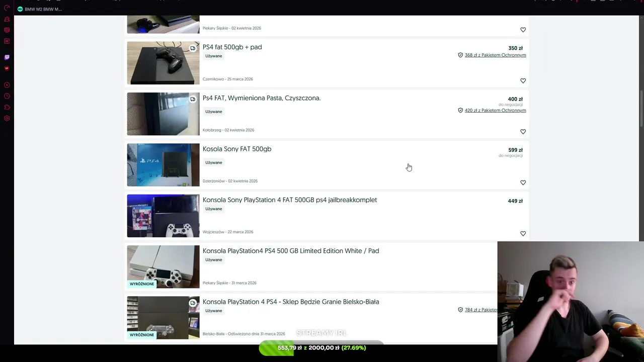Click thumbnail of Sklep Będzie Granie listing
Viewport: 644px width, 362px height.
[x=163, y=317]
